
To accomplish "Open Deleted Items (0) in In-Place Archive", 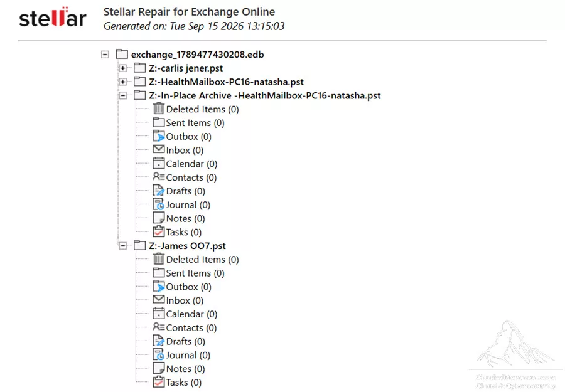I will (x=203, y=109).
